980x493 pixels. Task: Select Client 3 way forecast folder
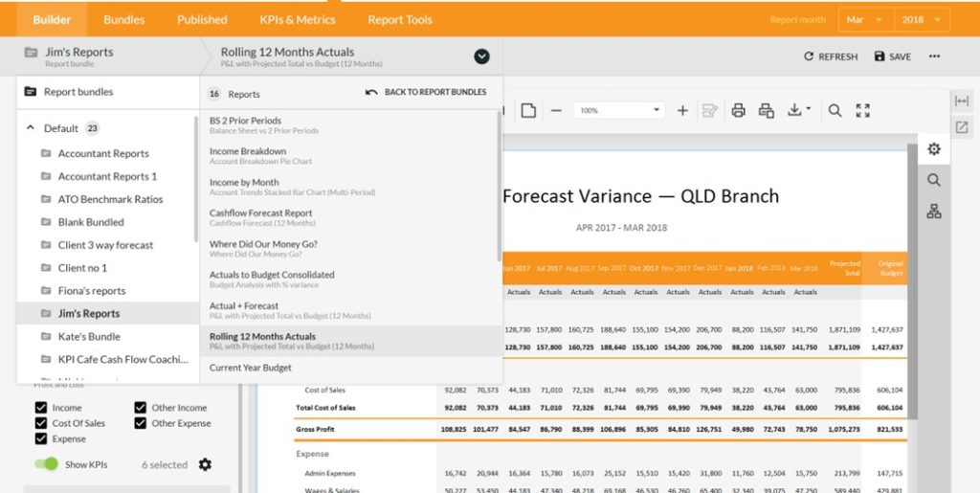tap(107, 245)
